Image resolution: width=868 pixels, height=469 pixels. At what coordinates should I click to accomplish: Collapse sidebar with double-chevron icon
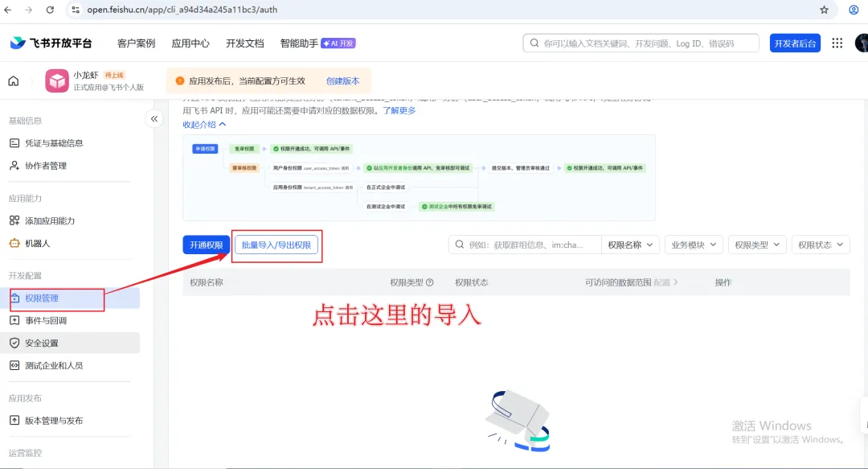[x=154, y=118]
